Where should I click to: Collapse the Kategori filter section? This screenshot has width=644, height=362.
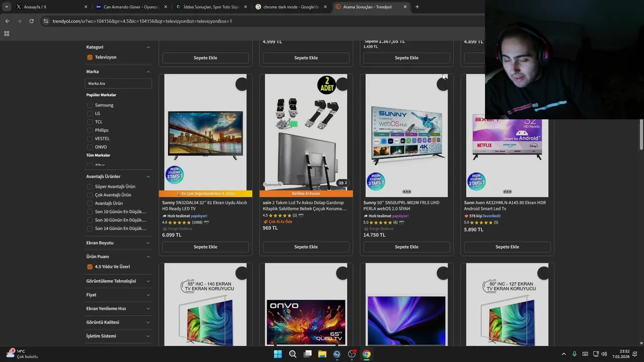(x=148, y=47)
